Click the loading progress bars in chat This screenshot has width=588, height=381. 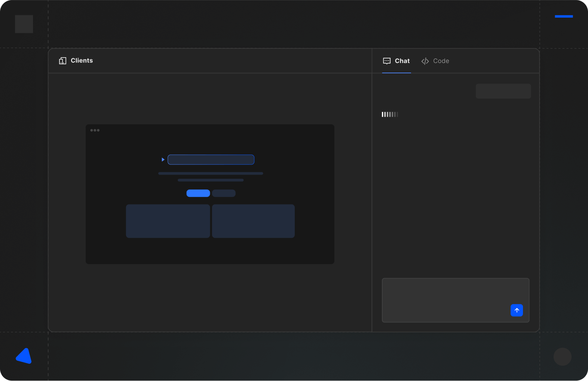(390, 114)
